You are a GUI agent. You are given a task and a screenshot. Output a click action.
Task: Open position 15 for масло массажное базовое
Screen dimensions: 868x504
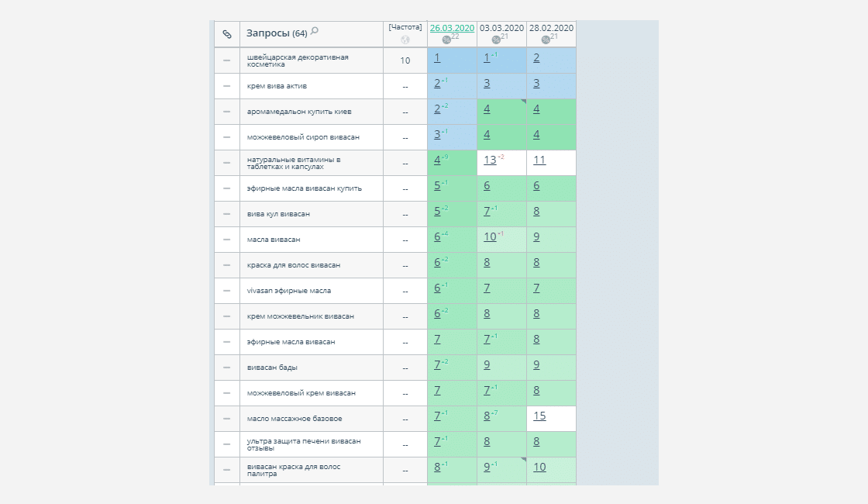539,416
